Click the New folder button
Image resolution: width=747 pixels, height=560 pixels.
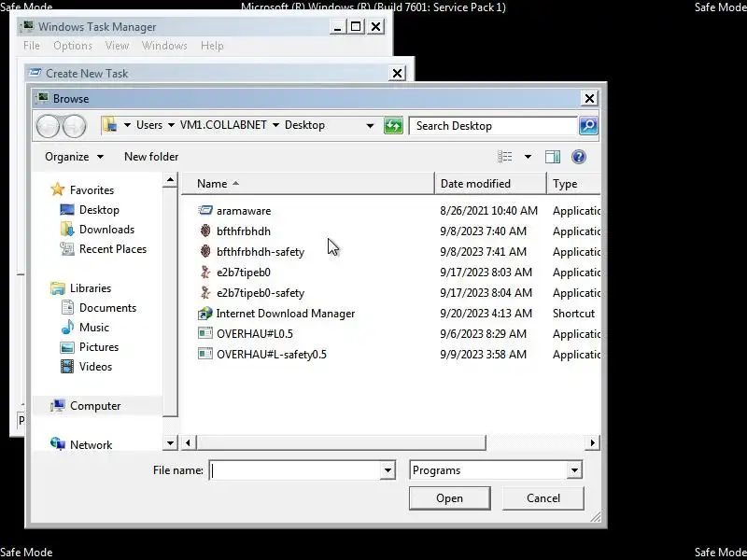(x=151, y=157)
